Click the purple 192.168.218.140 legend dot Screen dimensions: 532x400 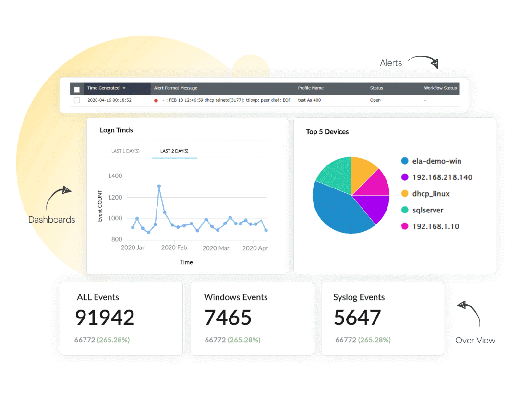click(x=405, y=177)
